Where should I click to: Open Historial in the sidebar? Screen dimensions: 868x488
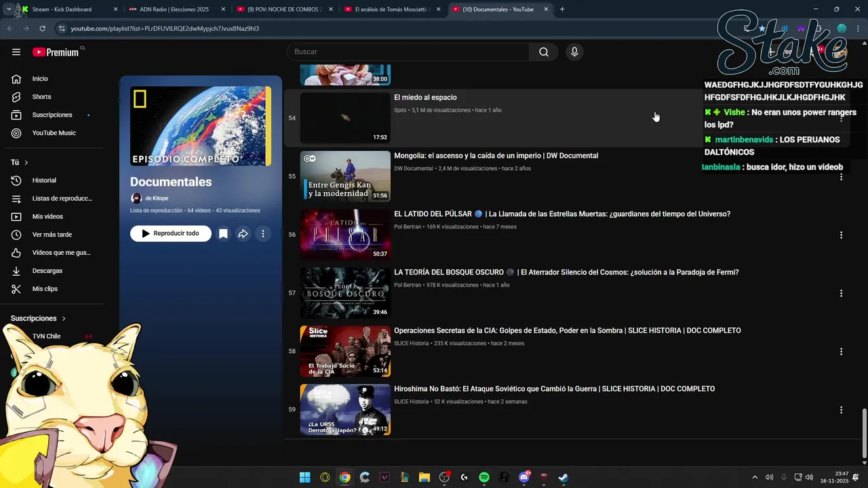coord(44,180)
